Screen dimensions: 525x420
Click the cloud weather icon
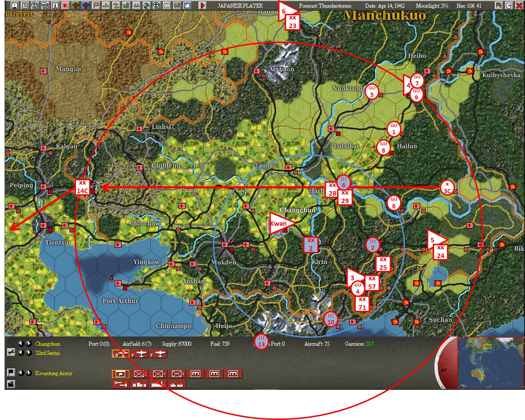pyautogui.click(x=187, y=5)
